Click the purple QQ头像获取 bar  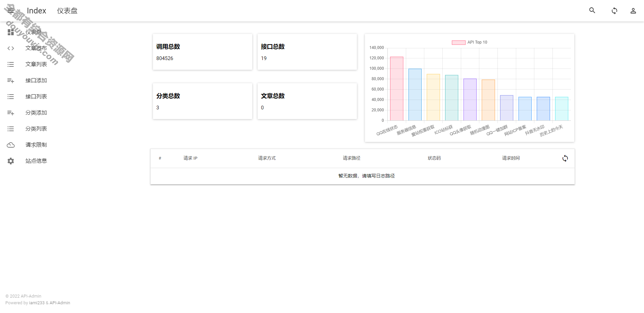coord(470,100)
